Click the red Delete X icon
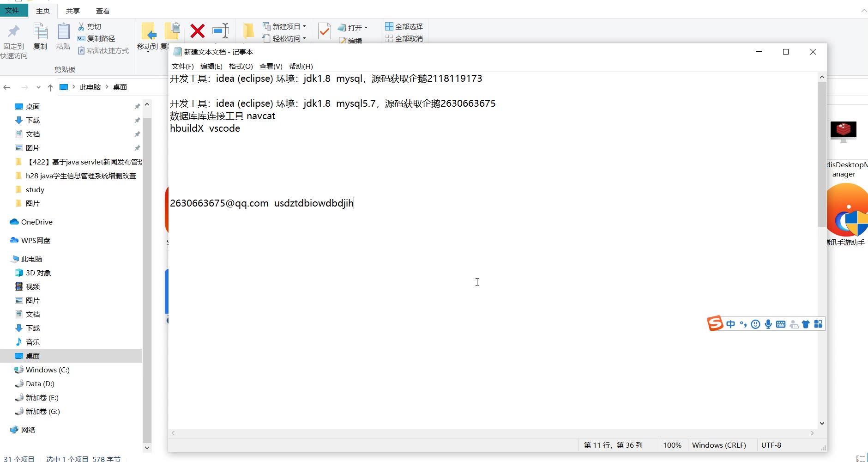Screen dimensions: 868x462 click(198, 31)
